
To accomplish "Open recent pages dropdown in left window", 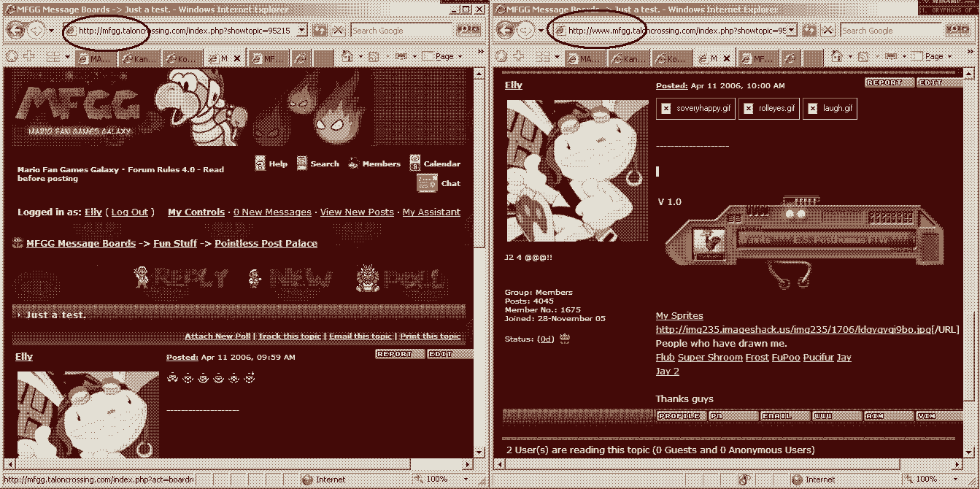I will pyautogui.click(x=51, y=31).
